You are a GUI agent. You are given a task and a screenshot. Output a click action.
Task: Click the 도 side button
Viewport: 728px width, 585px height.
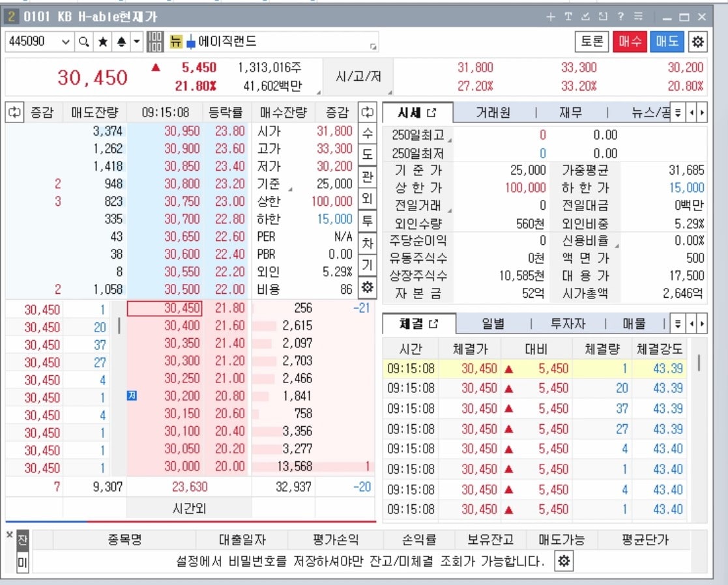pos(367,154)
